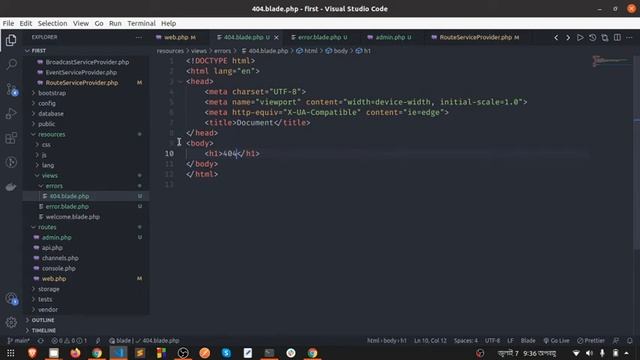The width and height of the screenshot is (640, 360).
Task: Click the volume icon in system tray
Action: coord(589,353)
